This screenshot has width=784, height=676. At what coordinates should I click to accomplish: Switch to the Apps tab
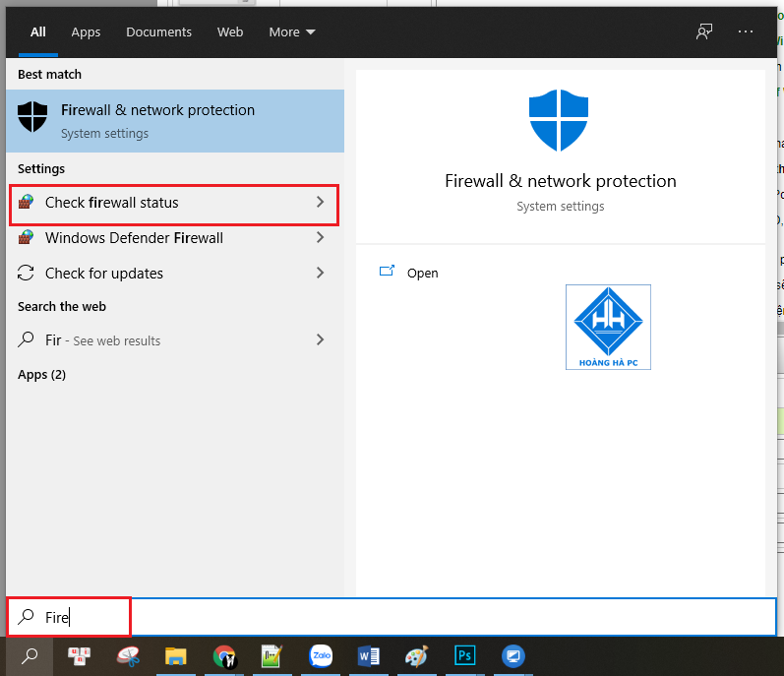[86, 32]
